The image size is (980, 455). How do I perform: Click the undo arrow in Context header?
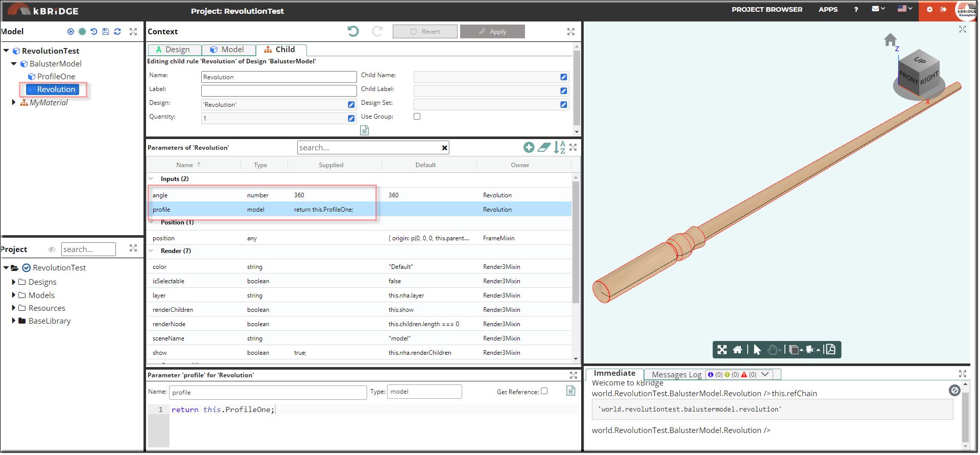(x=353, y=31)
